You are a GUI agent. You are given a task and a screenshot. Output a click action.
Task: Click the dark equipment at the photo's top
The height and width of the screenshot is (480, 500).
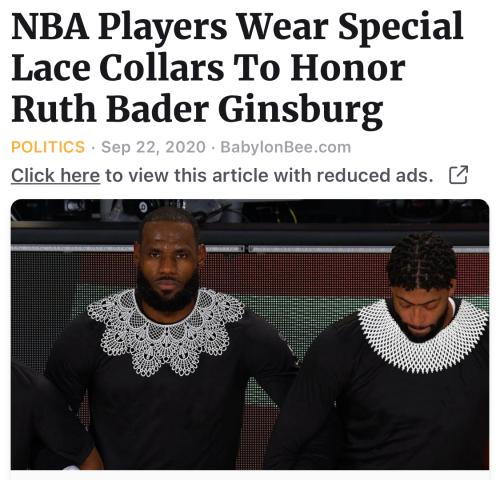pos(250,211)
